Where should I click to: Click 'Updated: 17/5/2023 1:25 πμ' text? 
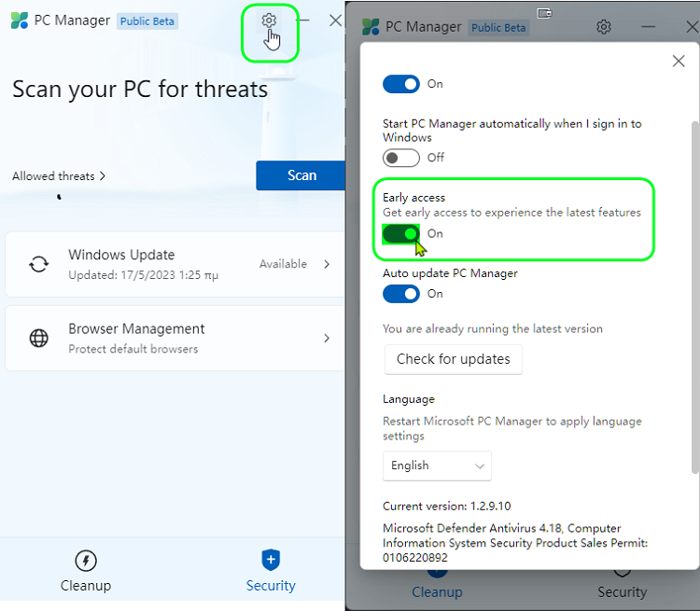point(144,275)
